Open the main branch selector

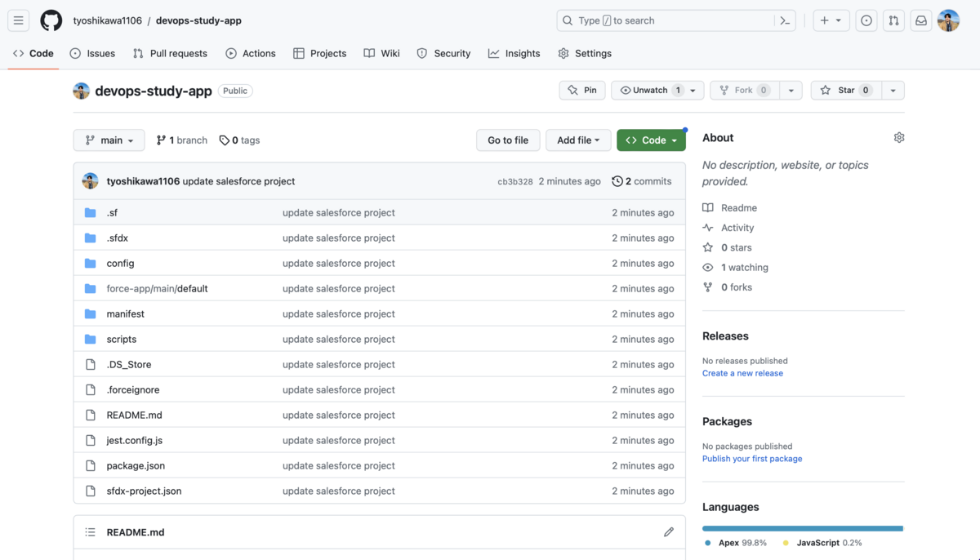click(x=109, y=140)
